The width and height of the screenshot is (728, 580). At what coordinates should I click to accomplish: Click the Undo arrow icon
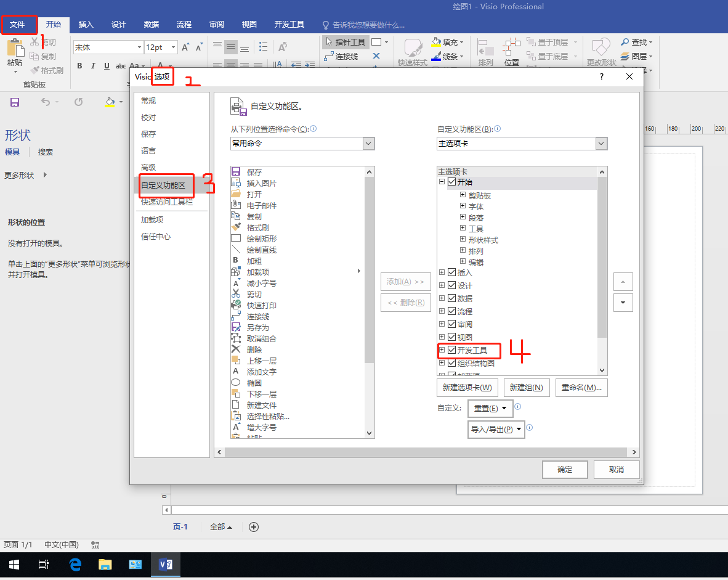[46, 102]
